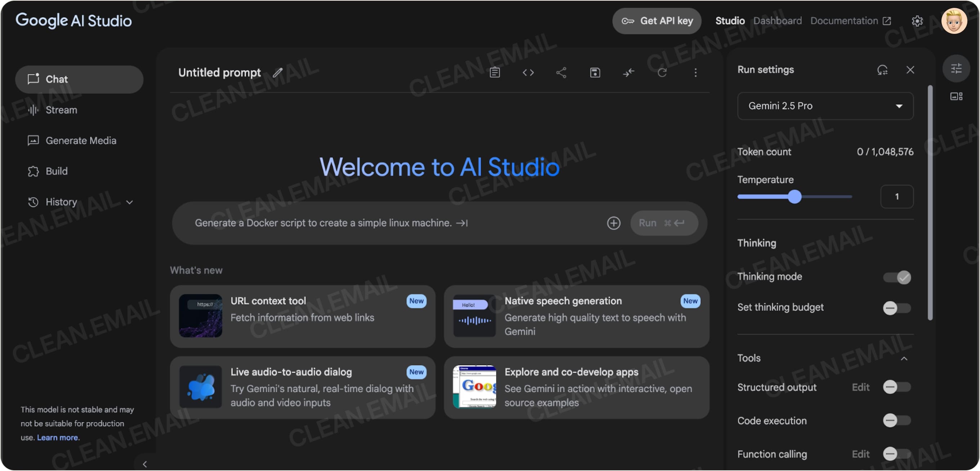Expand the History section chevron
The image size is (980, 471).
(129, 202)
